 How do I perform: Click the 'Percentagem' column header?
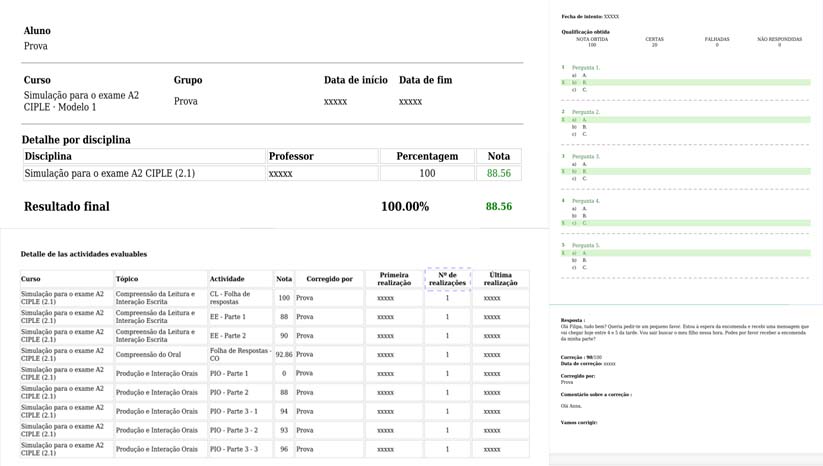[427, 156]
